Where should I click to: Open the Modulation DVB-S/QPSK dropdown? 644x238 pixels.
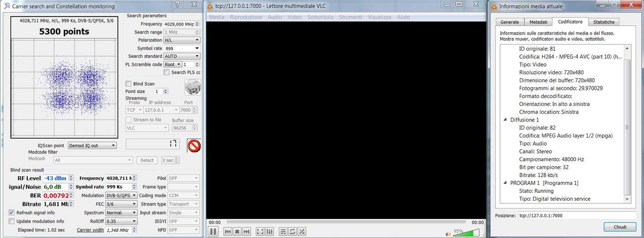[121, 195]
